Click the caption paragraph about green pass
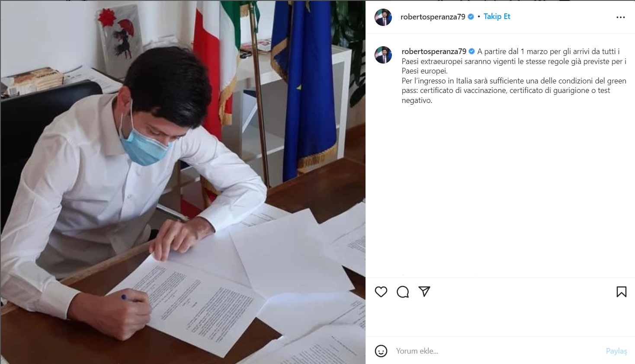The width and height of the screenshot is (635, 364). tap(514, 90)
